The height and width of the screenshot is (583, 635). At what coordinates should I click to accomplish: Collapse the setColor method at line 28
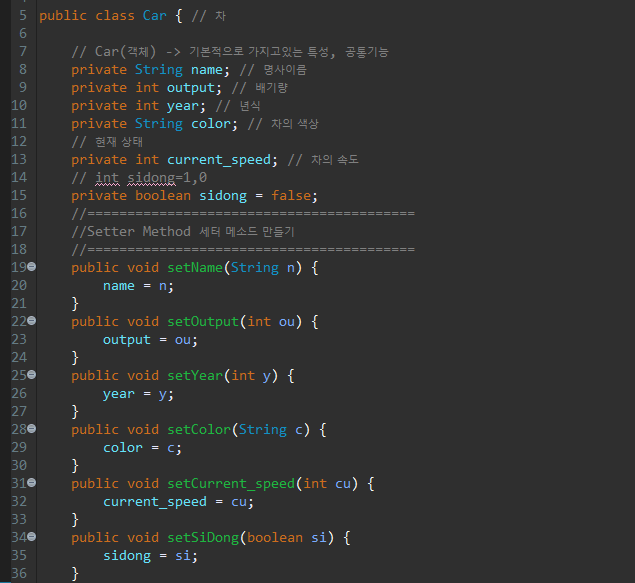pos(32,428)
